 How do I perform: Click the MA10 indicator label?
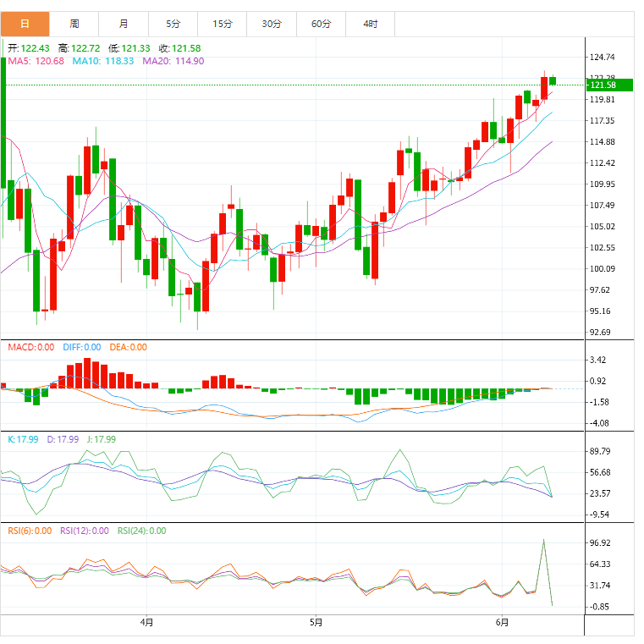(x=103, y=61)
